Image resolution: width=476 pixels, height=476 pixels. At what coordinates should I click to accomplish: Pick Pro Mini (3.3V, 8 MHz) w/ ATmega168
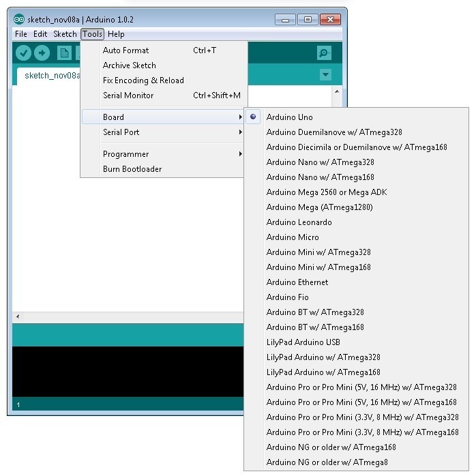pos(357,432)
